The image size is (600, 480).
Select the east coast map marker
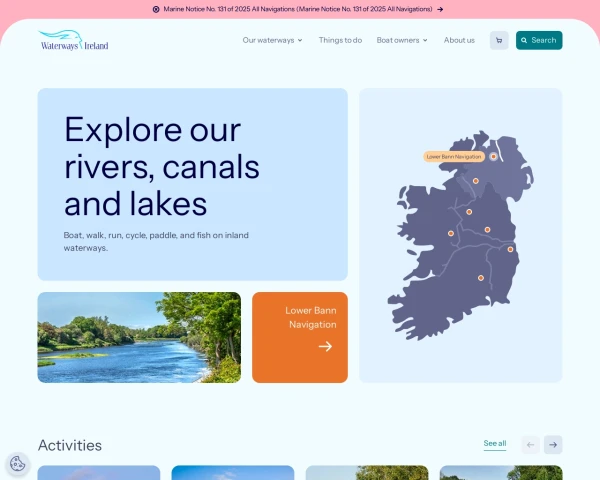click(510, 249)
